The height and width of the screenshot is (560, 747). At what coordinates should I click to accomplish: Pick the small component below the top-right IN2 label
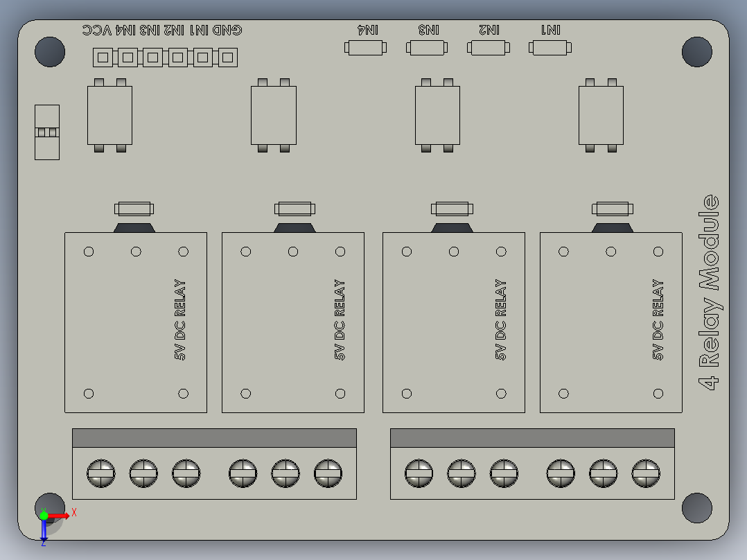point(489,48)
